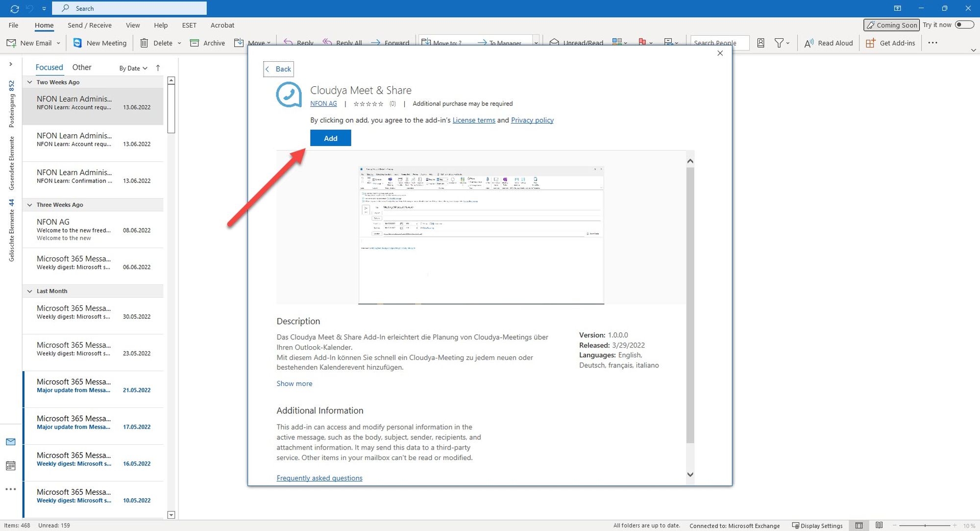This screenshot has height=531, width=980.
Task: Click the blue Add button
Action: tap(330, 138)
